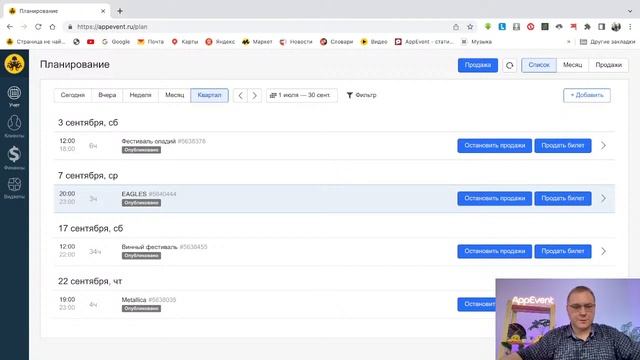640x360 pixels.
Task: Open the Почта bookmark
Action: [x=150, y=42]
